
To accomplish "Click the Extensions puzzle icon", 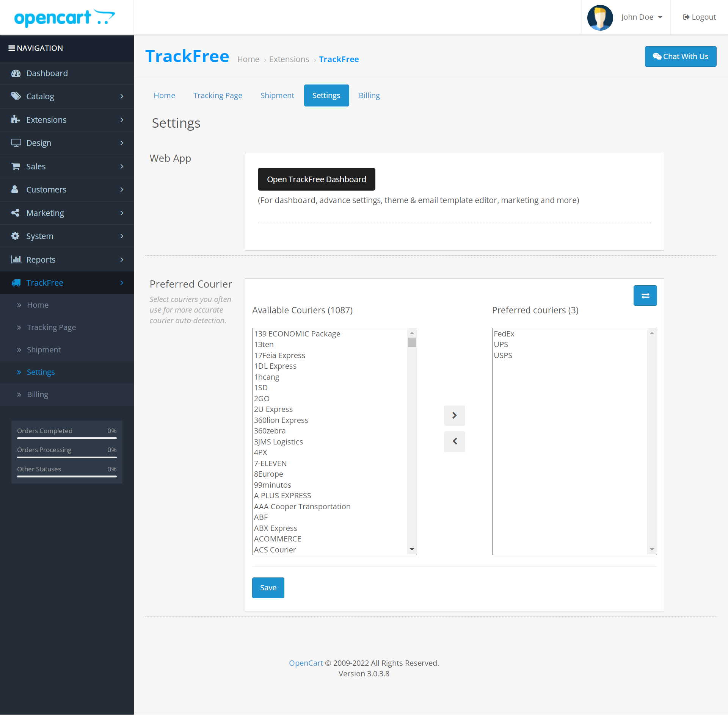I will 16,120.
